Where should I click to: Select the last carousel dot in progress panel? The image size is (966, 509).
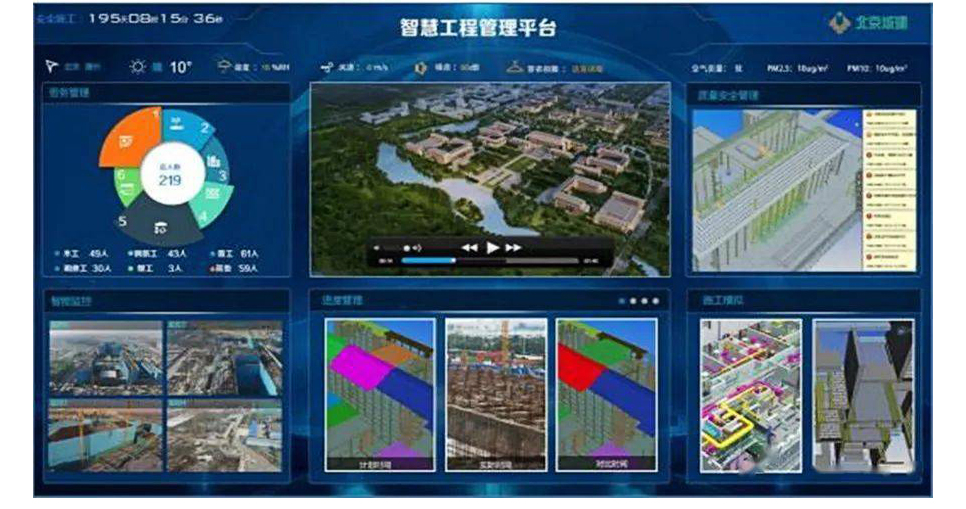pyautogui.click(x=657, y=300)
